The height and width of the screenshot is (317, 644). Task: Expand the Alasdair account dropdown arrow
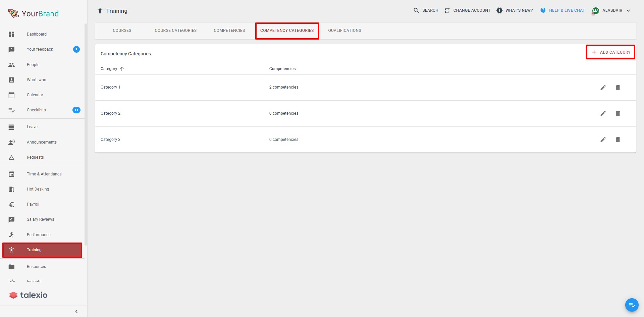click(x=628, y=10)
